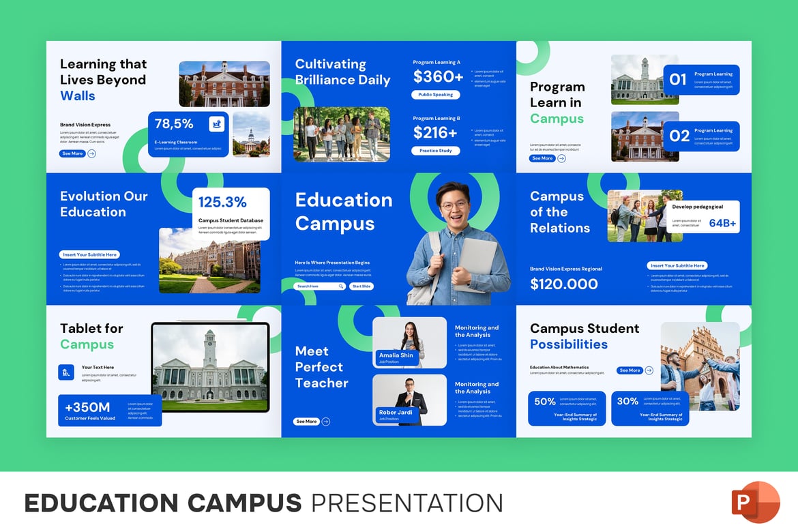Select the Cultivating Brilliance Daily slide
Screen dimensions: 798x532
(x=399, y=107)
